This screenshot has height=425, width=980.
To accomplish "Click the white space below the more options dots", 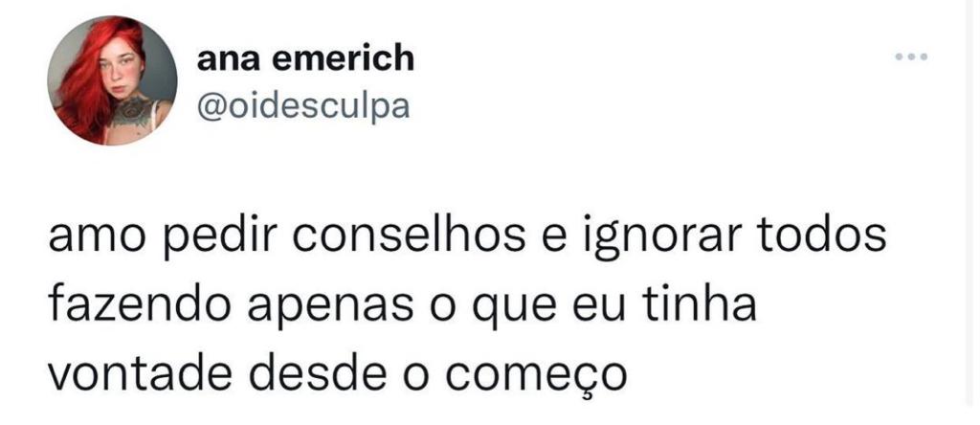I will pos(911,125).
